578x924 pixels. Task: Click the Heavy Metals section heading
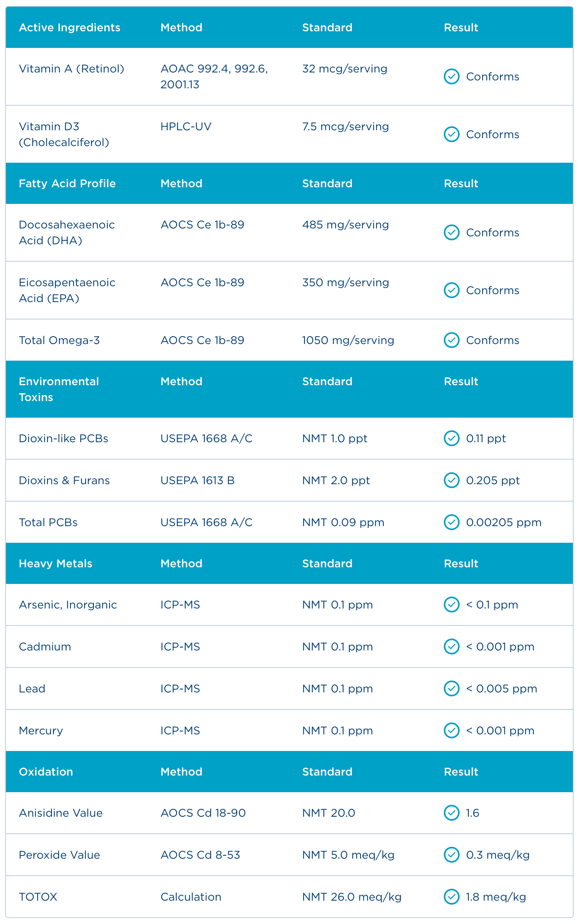(x=55, y=564)
